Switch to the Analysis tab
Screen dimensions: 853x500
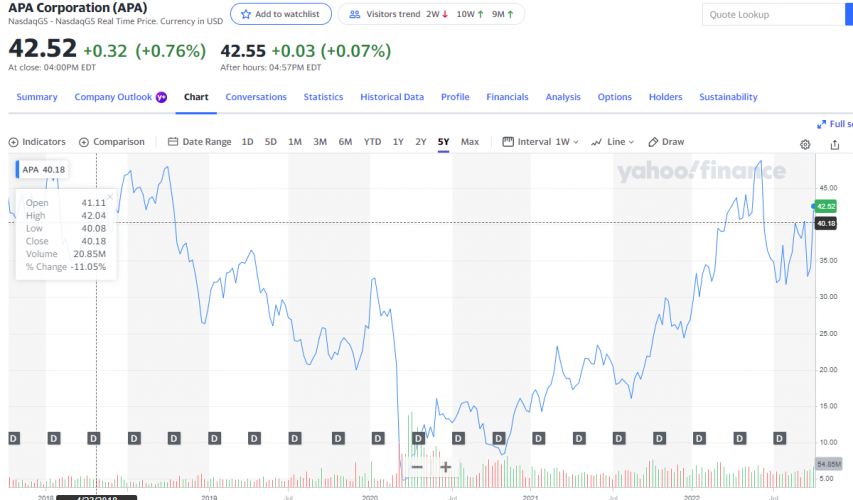click(563, 97)
